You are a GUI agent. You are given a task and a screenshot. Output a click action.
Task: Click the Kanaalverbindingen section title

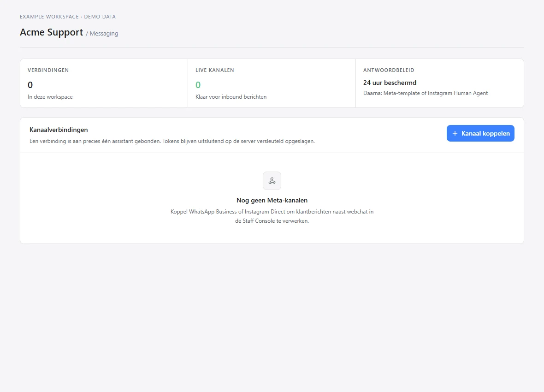(x=59, y=130)
